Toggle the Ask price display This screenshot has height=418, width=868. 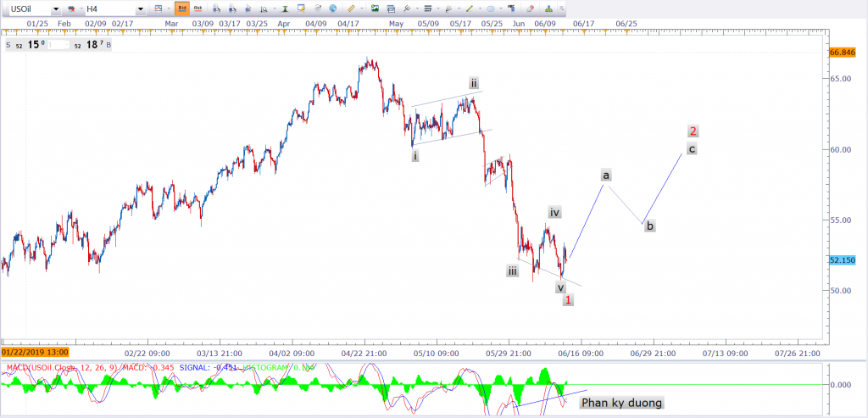pos(198,8)
